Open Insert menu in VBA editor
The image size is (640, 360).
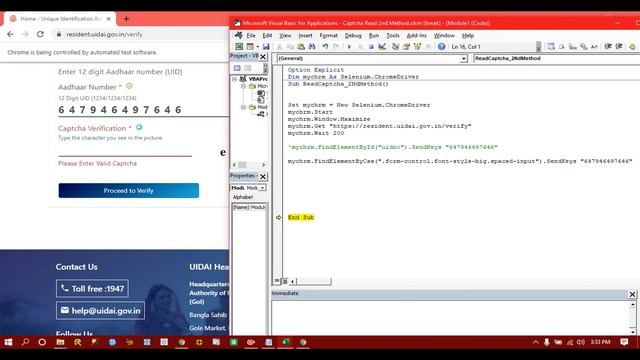pos(305,36)
